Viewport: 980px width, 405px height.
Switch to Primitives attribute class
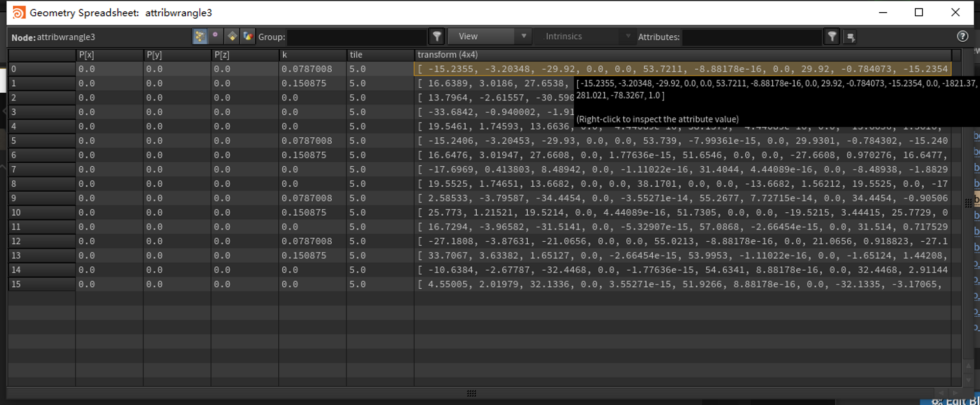coord(232,37)
